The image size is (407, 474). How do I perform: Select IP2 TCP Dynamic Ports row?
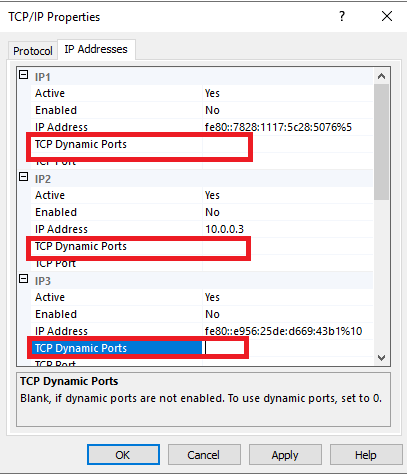pyautogui.click(x=202, y=246)
